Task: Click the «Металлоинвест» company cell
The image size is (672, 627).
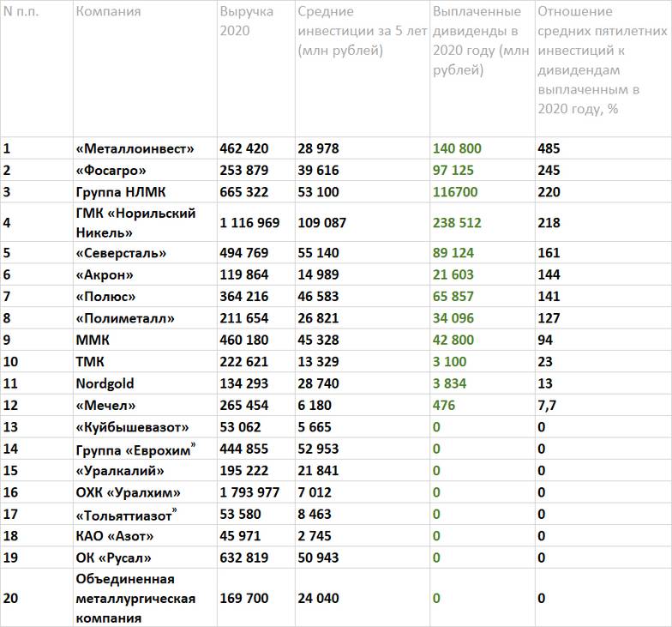Action: point(135,148)
